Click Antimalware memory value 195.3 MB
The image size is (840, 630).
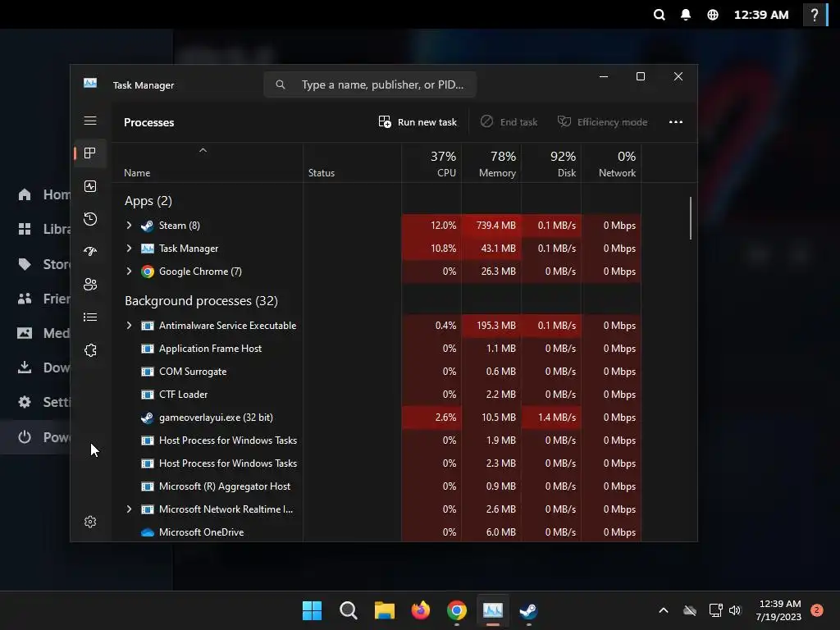click(x=496, y=325)
